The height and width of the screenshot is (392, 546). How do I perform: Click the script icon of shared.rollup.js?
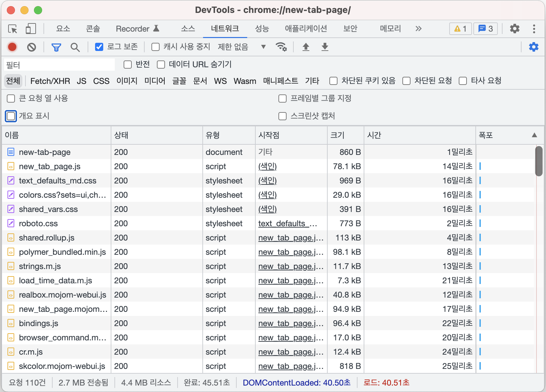pyautogui.click(x=11, y=238)
